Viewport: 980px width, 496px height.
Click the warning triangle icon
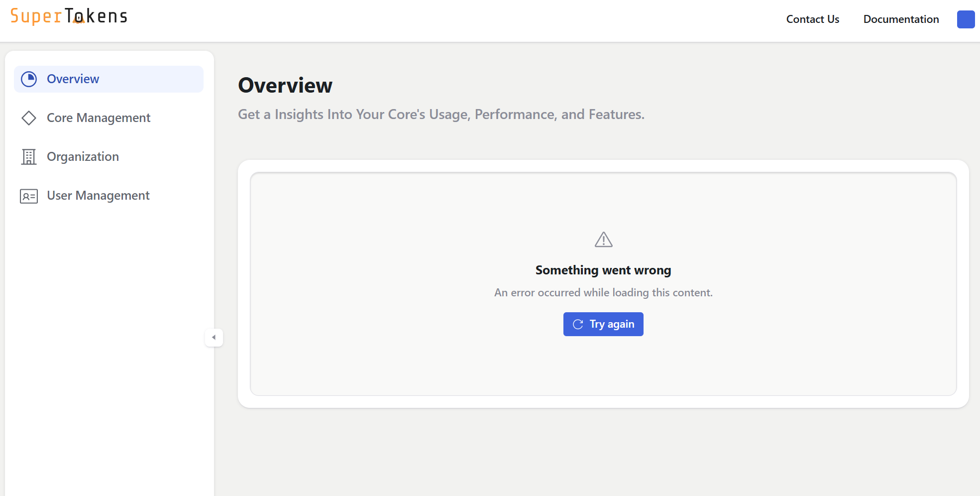tap(603, 240)
